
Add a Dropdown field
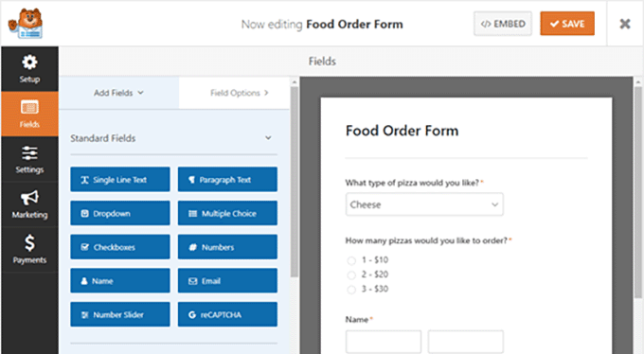coord(120,213)
